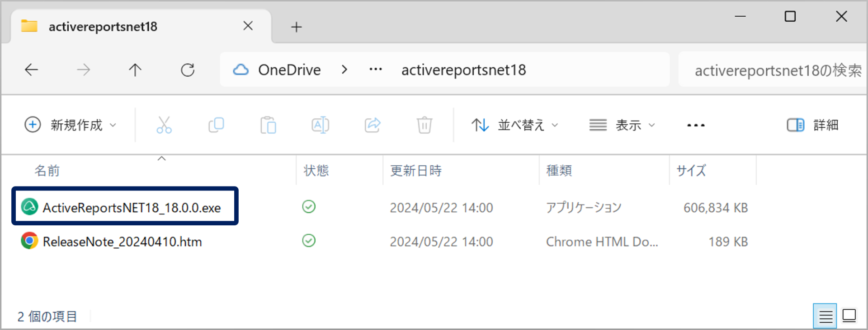The image size is (868, 330).
Task: Sort by the 更新日時 column header
Action: pos(416,171)
